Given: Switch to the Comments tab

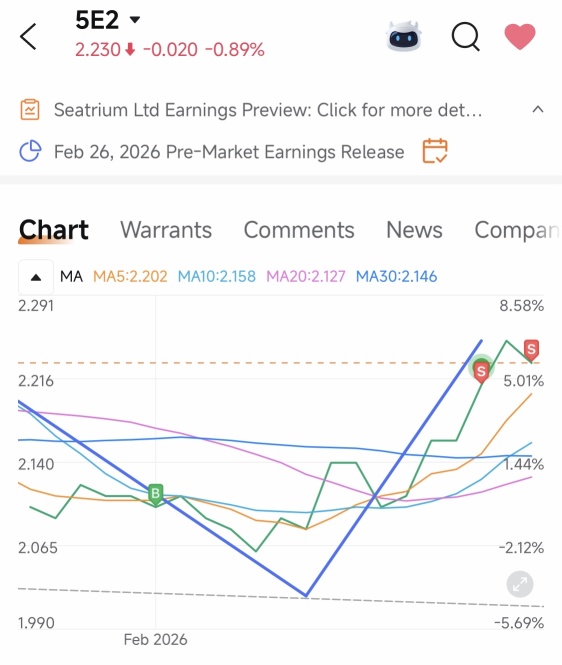Looking at the screenshot, I should pyautogui.click(x=299, y=230).
